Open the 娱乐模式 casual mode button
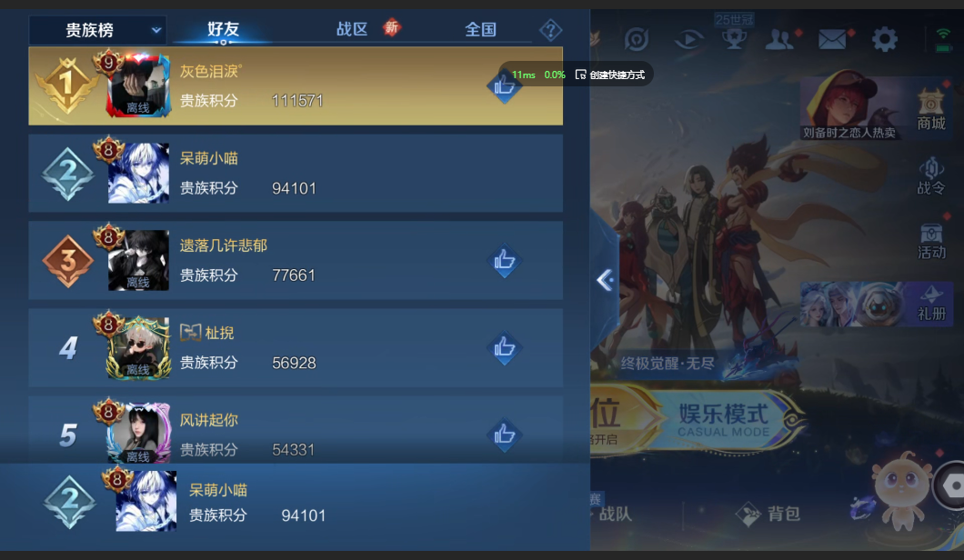Viewport: 964px width, 560px height. [724, 420]
